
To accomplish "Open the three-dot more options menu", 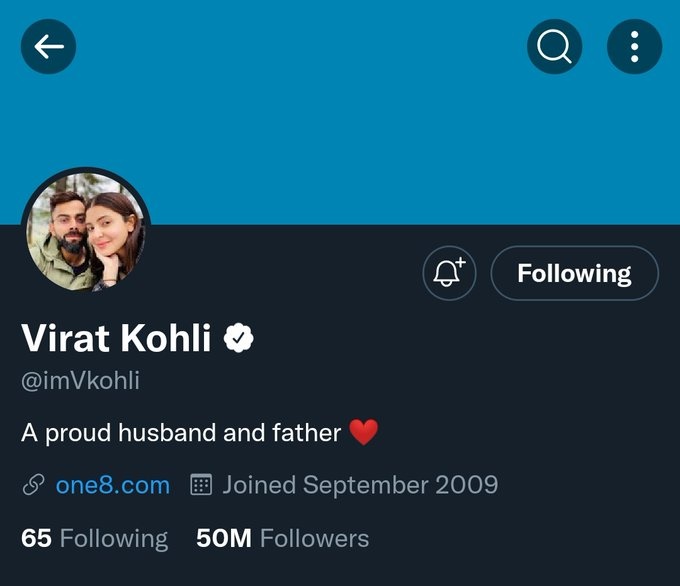I will tap(634, 47).
